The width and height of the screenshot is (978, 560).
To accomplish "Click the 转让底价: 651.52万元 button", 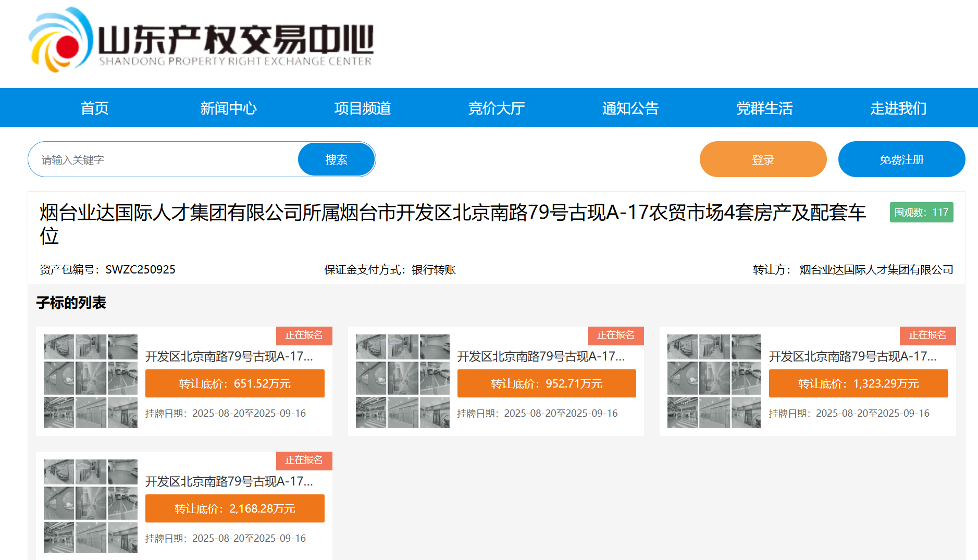I will (234, 383).
